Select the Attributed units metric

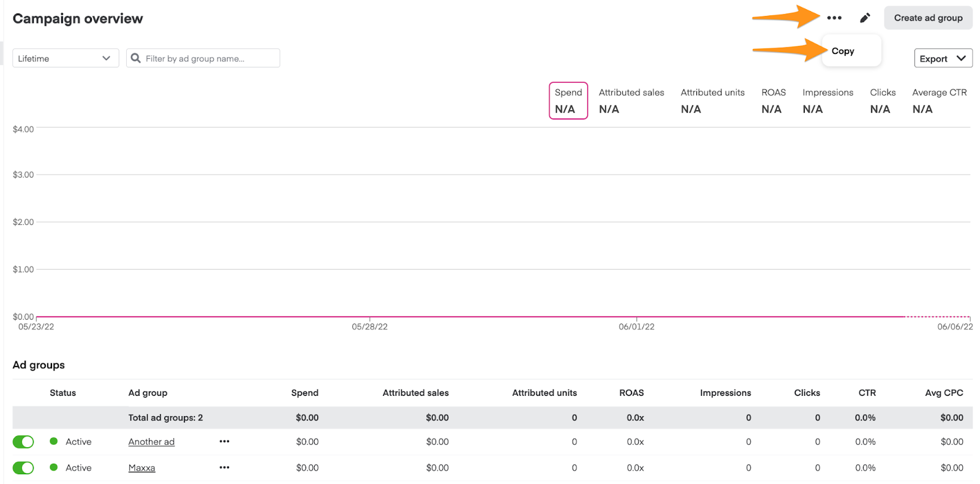(x=713, y=100)
